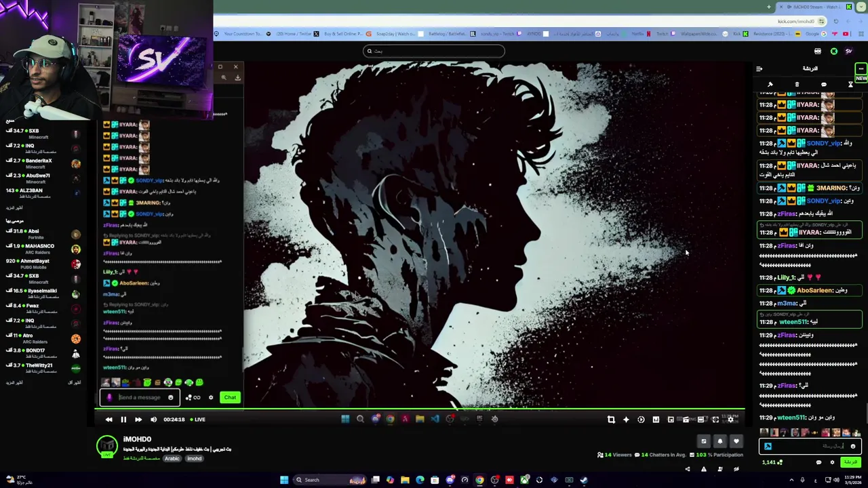868x488 pixels.
Task: Open player settings gear icon
Action: [x=730, y=420]
